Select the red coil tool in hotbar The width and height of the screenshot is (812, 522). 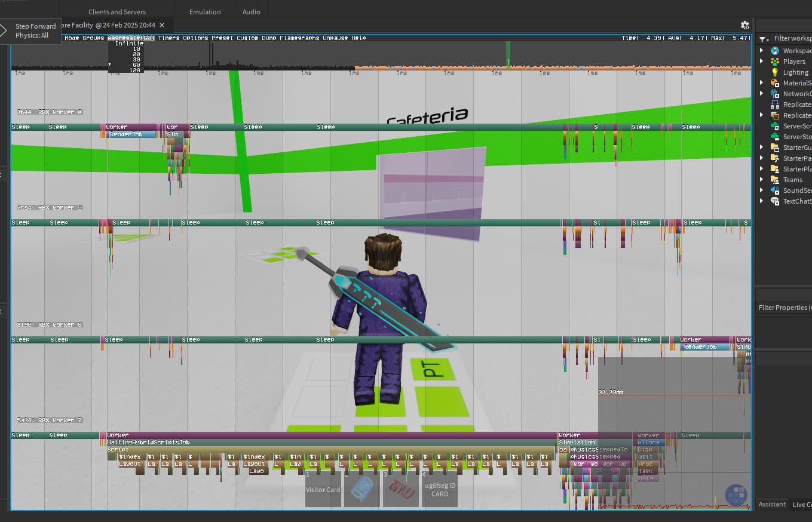point(400,489)
